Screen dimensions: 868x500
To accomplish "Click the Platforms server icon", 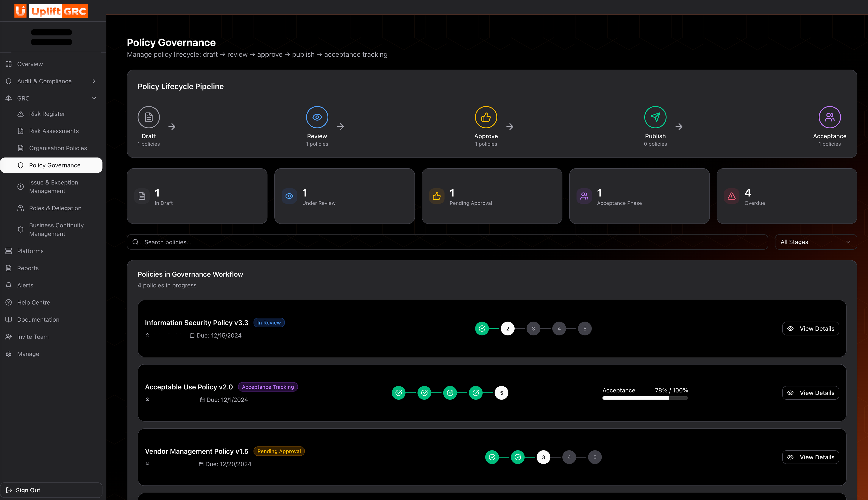I will (9, 251).
